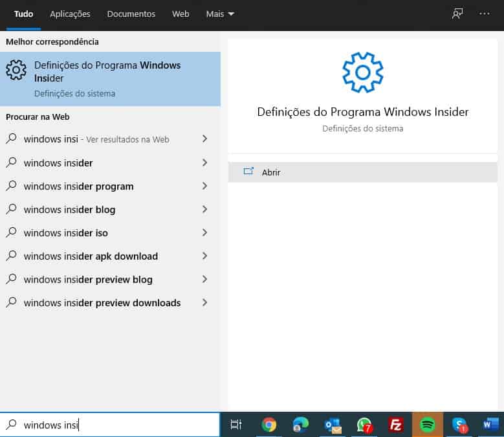Click search icon beside 'windows insider iso'
The image size is (504, 437).
(11, 232)
